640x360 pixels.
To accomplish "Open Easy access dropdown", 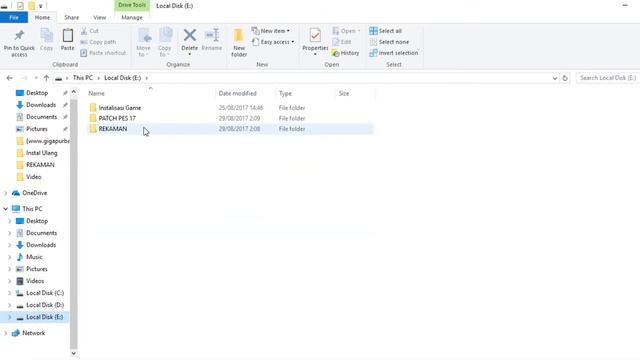I will click(x=273, y=42).
